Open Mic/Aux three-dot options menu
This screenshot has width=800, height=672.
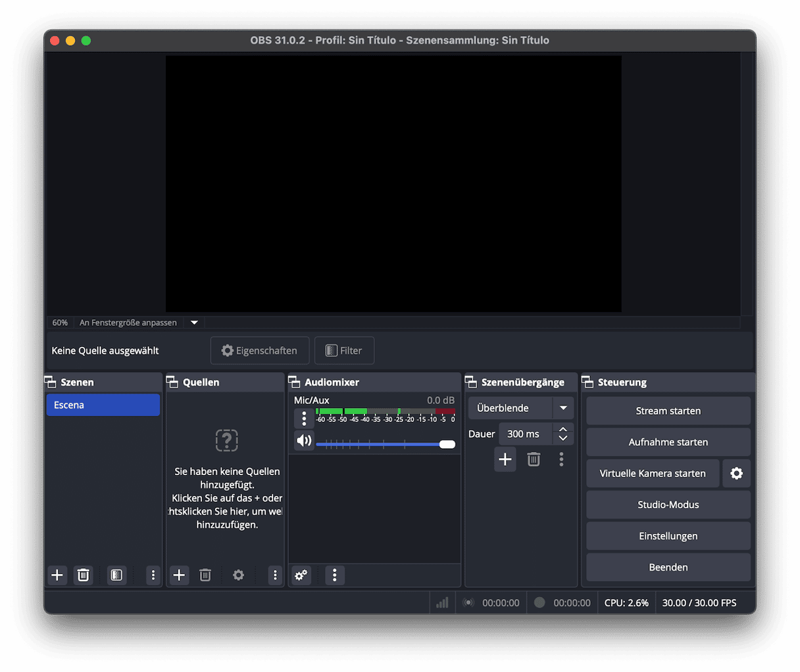pyautogui.click(x=304, y=419)
